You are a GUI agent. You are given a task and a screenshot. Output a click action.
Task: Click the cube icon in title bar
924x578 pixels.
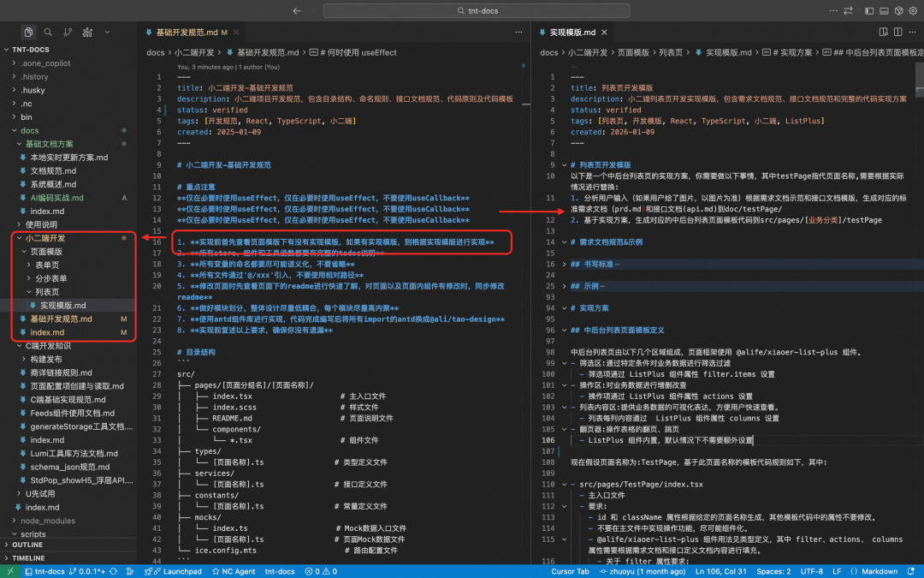(898, 10)
